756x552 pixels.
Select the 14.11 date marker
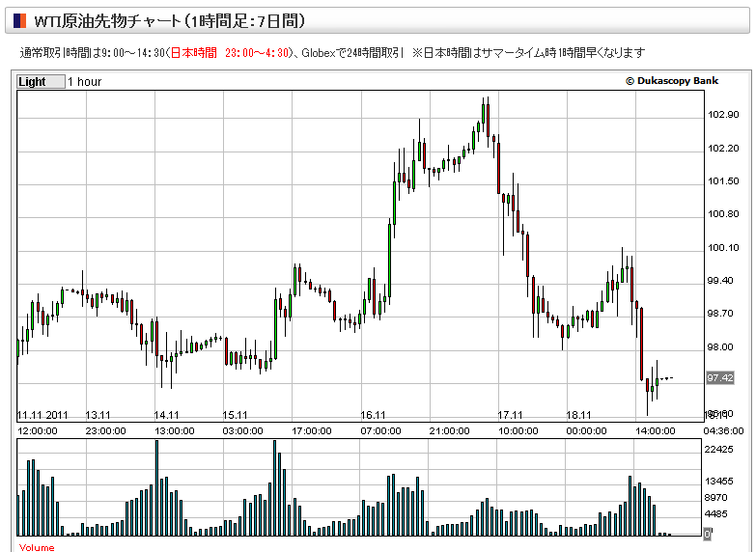(168, 415)
